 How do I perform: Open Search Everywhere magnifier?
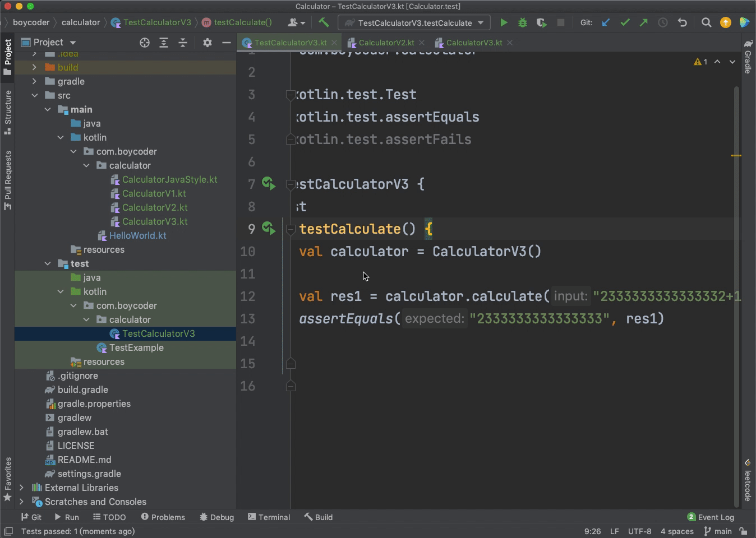pyautogui.click(x=707, y=22)
